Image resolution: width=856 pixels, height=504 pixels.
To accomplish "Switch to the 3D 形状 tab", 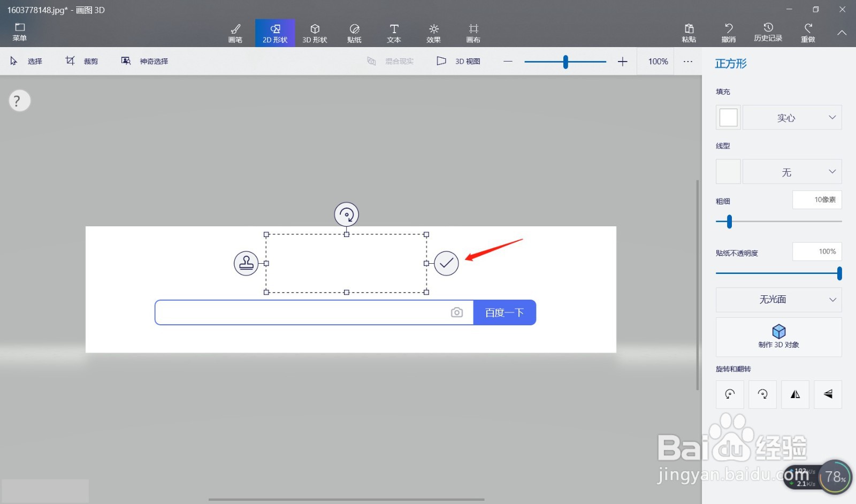I will [315, 33].
